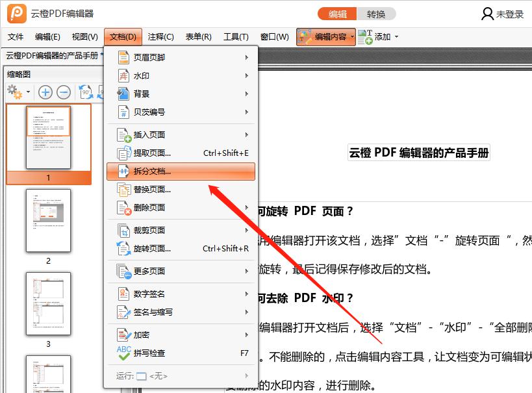Image resolution: width=532 pixels, height=393 pixels.
Task: Expand the 水印 submenu arrow
Action: 247,75
